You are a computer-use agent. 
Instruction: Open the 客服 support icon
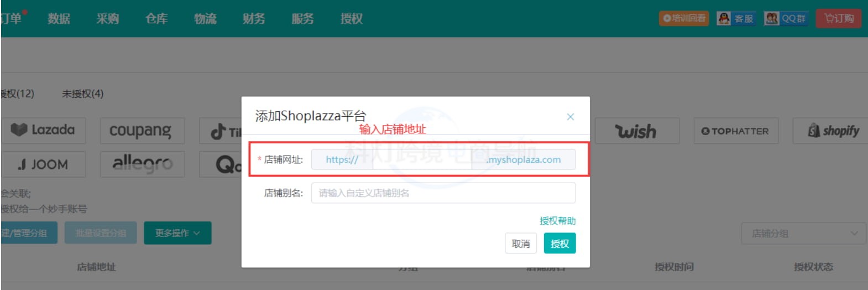pyautogui.click(x=735, y=18)
